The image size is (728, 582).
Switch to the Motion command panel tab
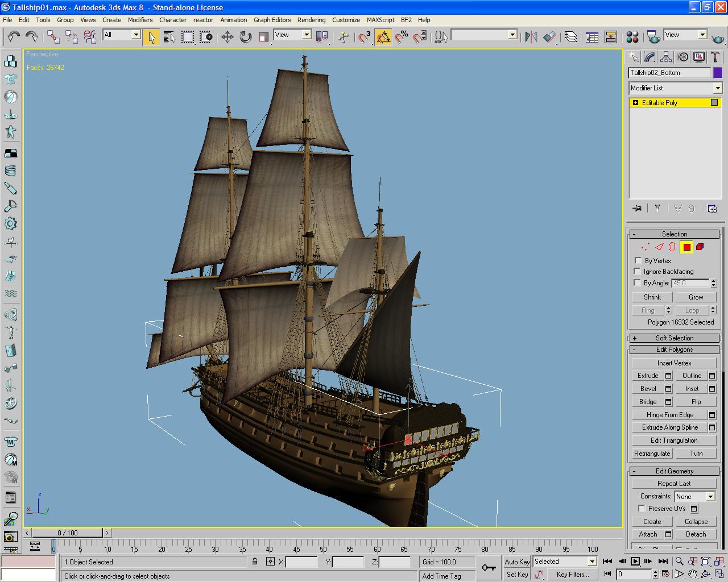pyautogui.click(x=682, y=57)
